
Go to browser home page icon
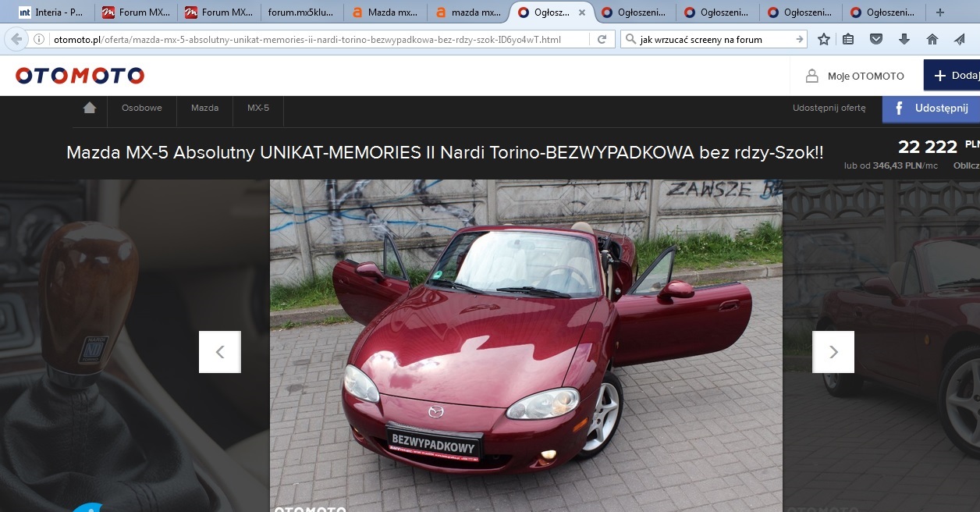[x=932, y=39]
